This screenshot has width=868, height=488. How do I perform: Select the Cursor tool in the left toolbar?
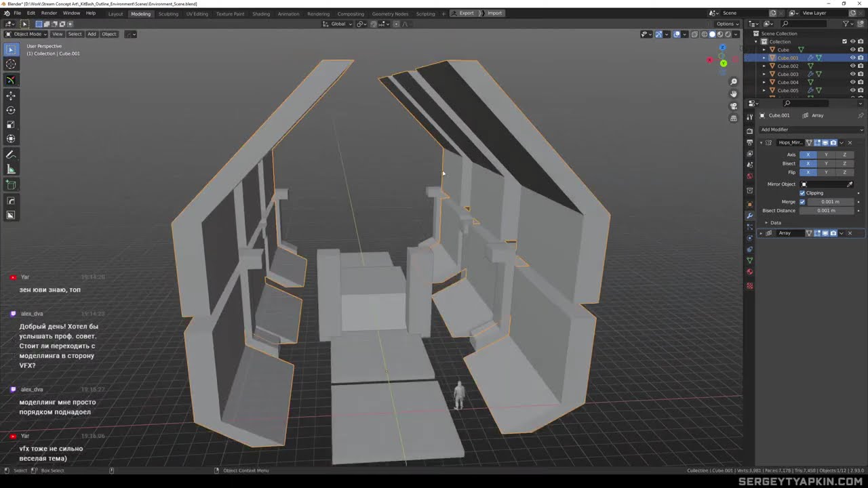click(x=11, y=64)
